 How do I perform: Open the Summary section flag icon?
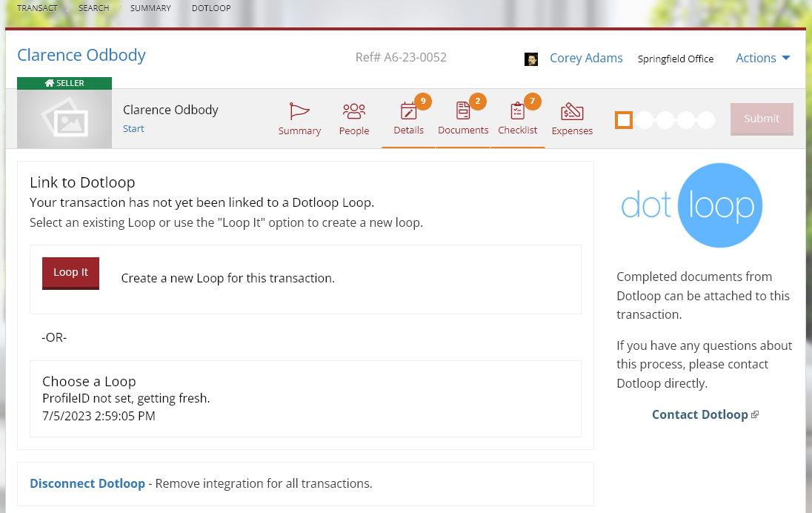(299, 111)
